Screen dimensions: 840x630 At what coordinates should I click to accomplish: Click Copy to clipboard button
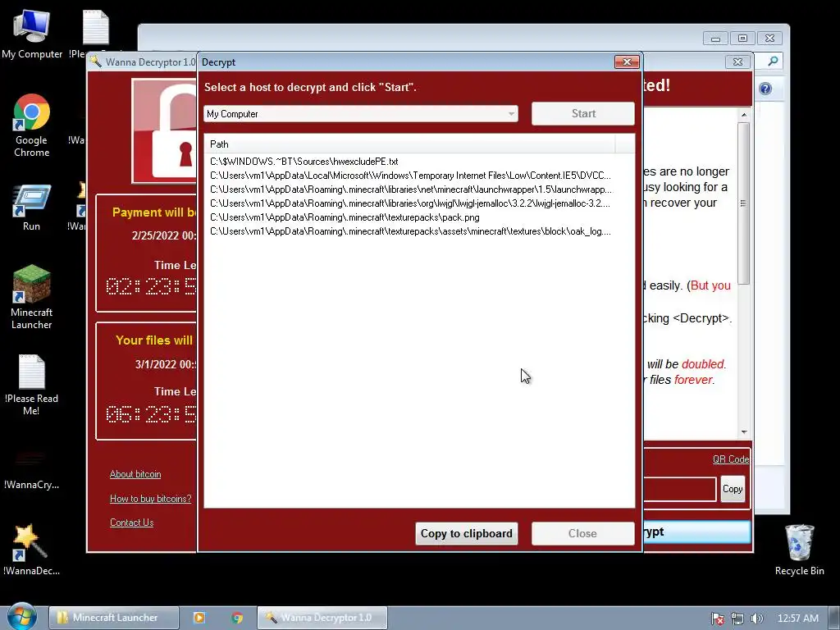[467, 533]
